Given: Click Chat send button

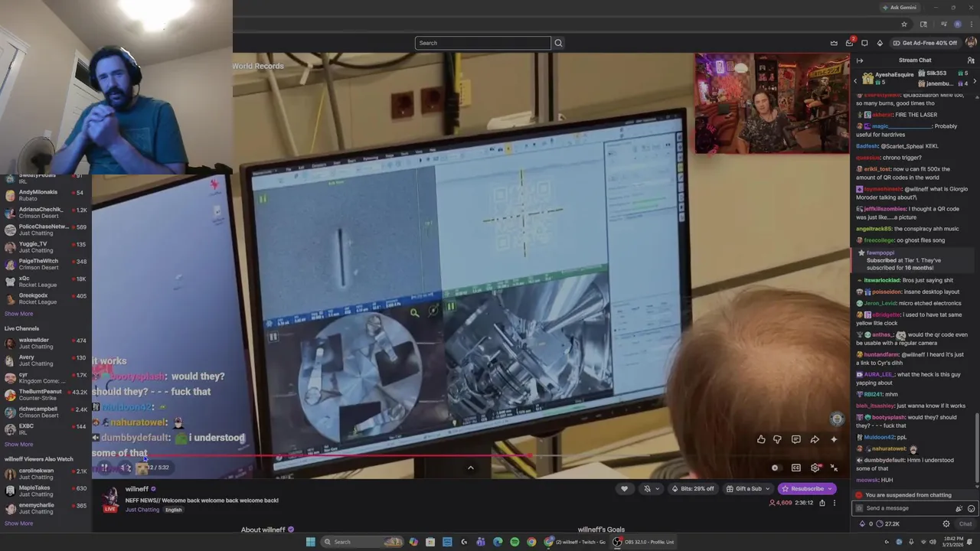Looking at the screenshot, I should (x=965, y=524).
